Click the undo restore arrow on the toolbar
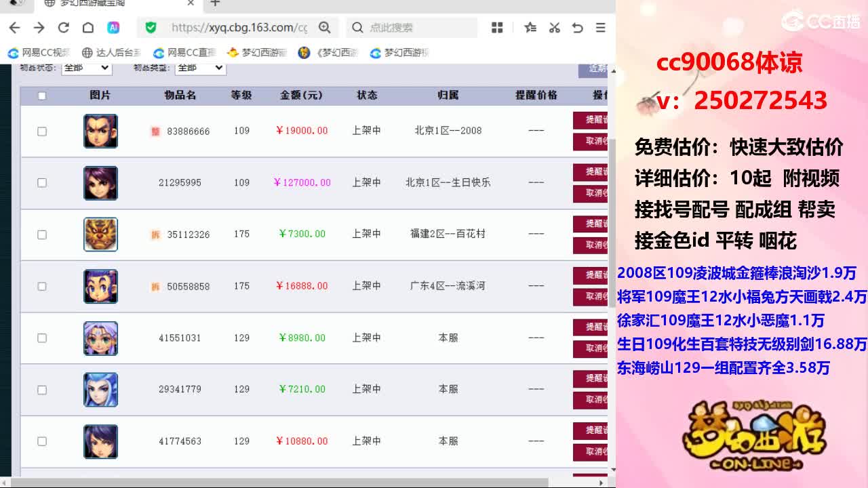This screenshot has height=488, width=868. (577, 28)
